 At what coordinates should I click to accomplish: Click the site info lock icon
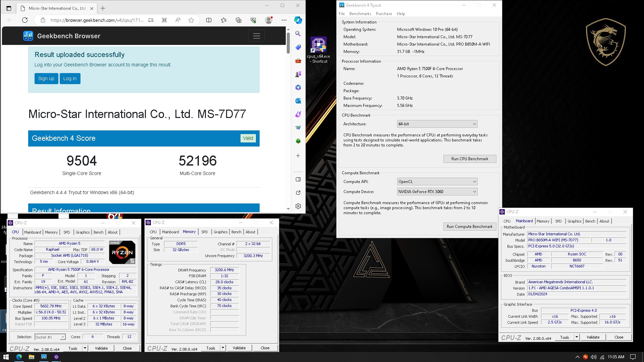click(43, 20)
